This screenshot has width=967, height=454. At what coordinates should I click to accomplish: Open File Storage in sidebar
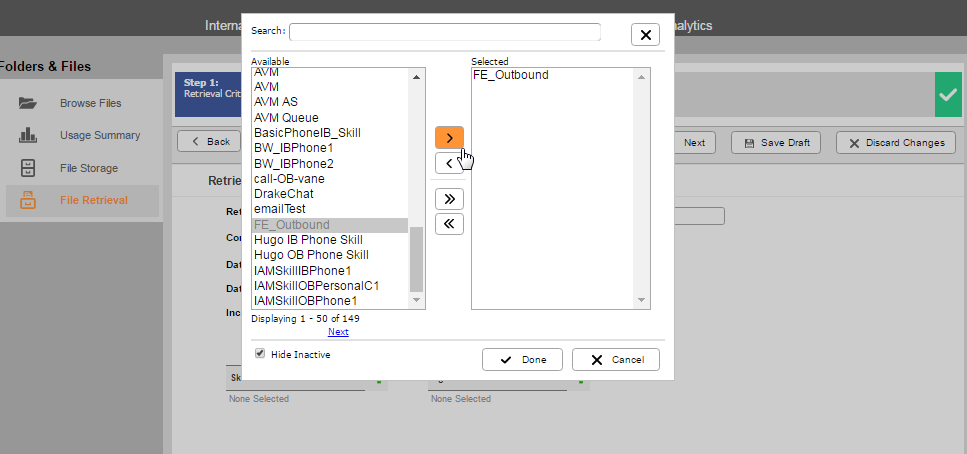pyautogui.click(x=88, y=168)
